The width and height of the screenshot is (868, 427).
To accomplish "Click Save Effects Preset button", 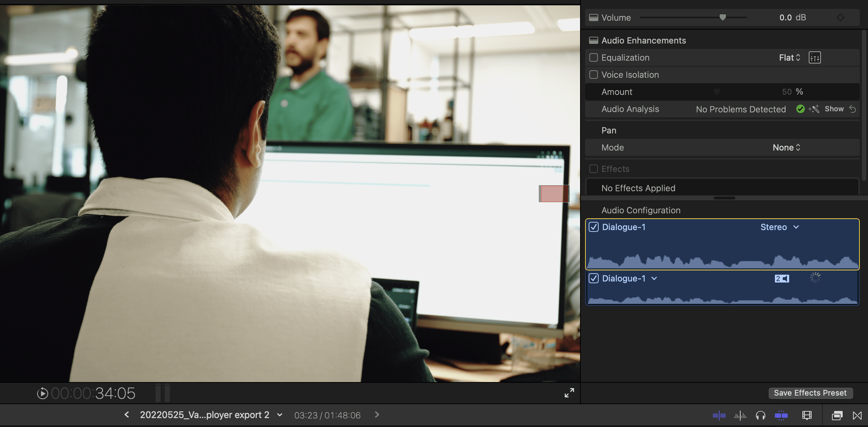I will pos(810,393).
